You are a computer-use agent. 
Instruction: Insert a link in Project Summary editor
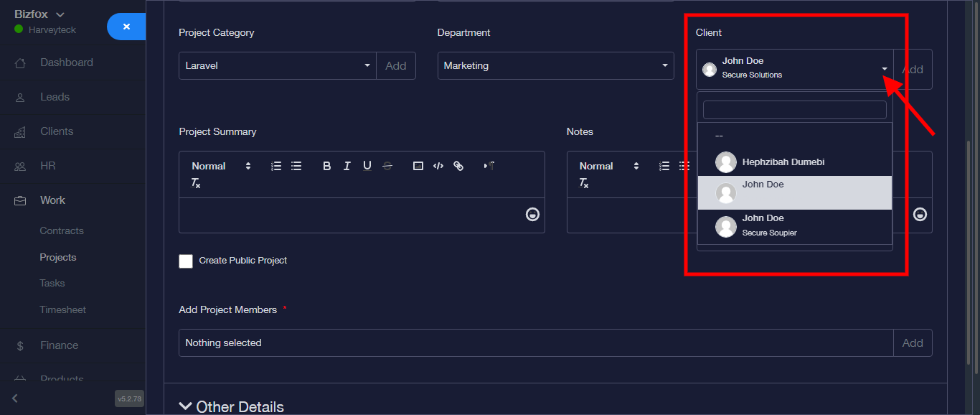458,166
